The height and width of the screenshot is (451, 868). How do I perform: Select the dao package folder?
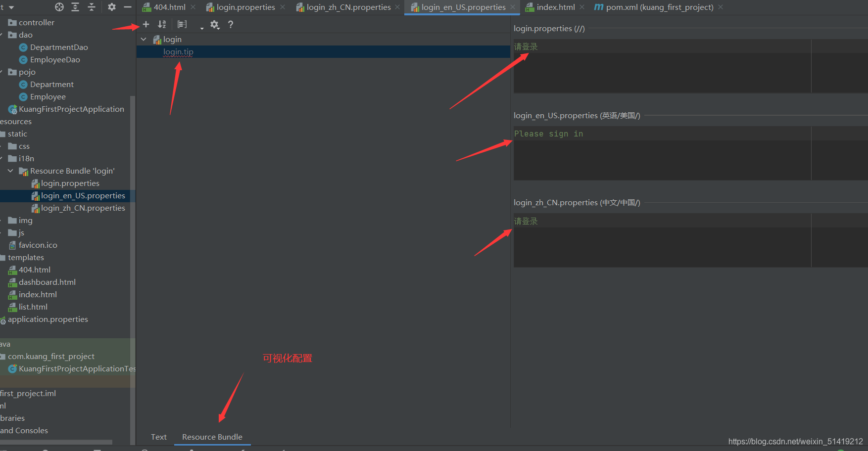pos(26,35)
